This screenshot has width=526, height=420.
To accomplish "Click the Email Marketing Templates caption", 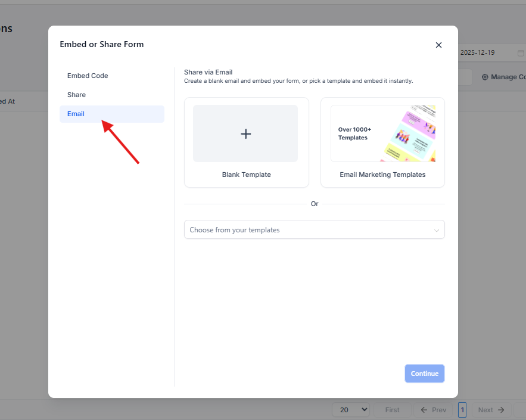I will click(x=382, y=175).
